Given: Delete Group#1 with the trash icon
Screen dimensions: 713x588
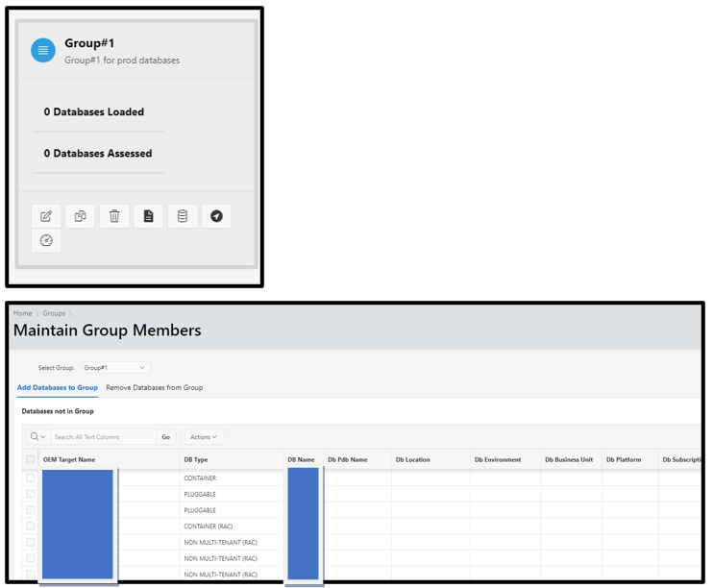Looking at the screenshot, I should [114, 216].
